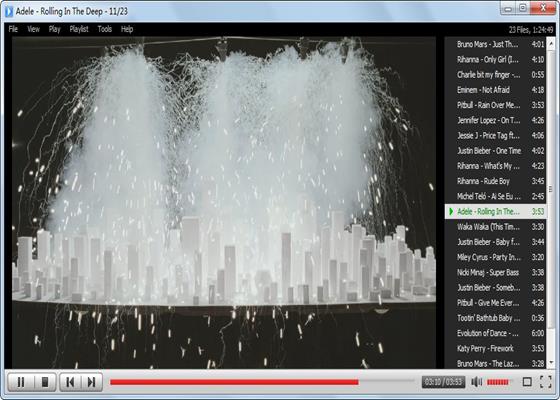Click the green play arrow beside Adele entry

451,211
